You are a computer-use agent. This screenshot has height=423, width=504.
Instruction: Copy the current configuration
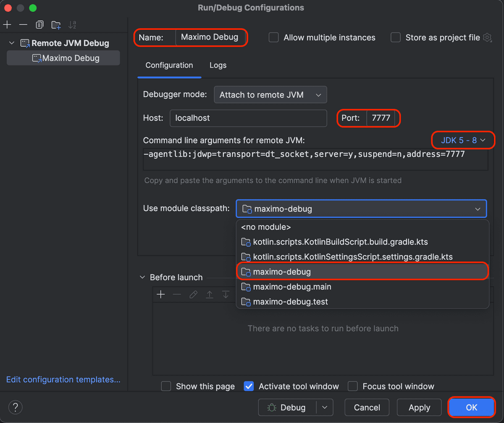click(x=39, y=24)
